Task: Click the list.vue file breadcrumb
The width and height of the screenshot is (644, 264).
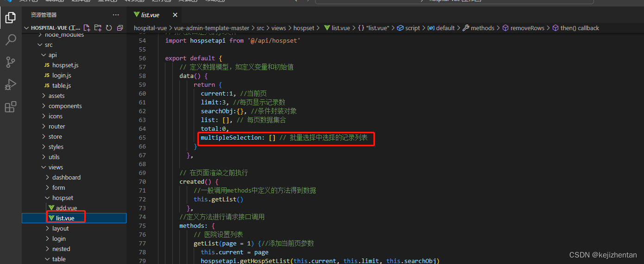Action: (337, 28)
